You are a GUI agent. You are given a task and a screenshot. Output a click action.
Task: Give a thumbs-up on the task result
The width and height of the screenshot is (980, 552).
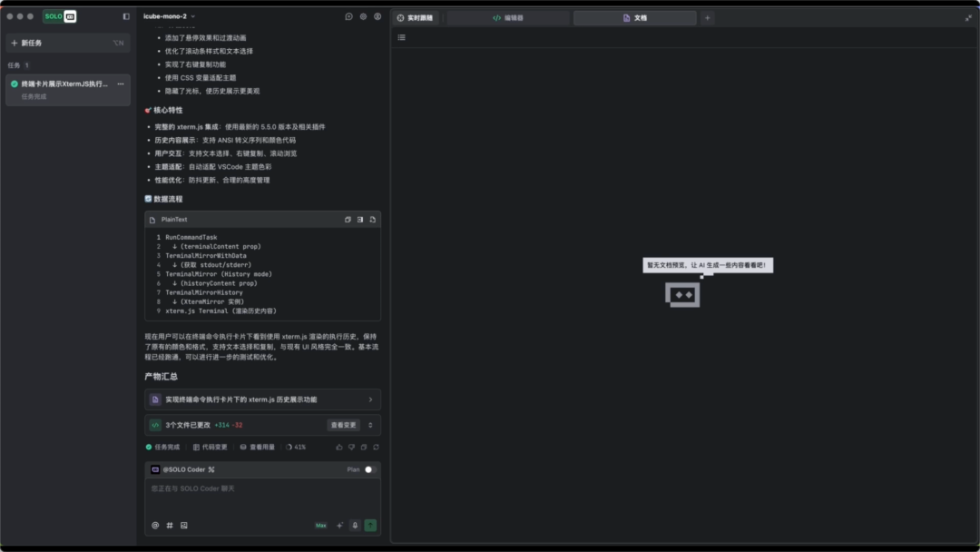click(x=339, y=447)
